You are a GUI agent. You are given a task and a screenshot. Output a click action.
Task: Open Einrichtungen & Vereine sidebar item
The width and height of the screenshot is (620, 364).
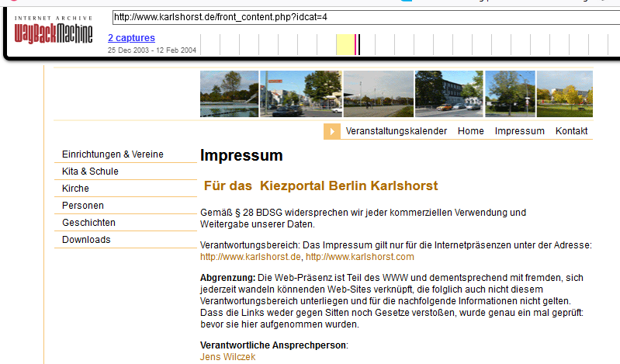pos(113,154)
